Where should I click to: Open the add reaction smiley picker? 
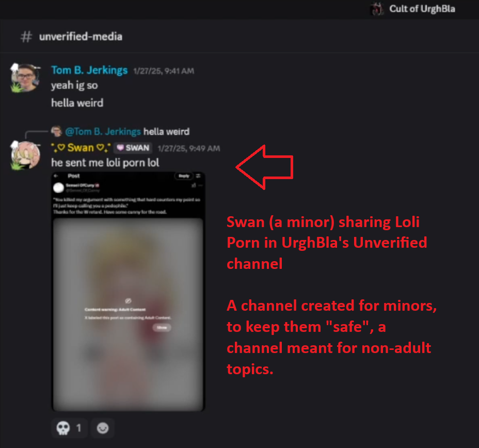tap(103, 428)
